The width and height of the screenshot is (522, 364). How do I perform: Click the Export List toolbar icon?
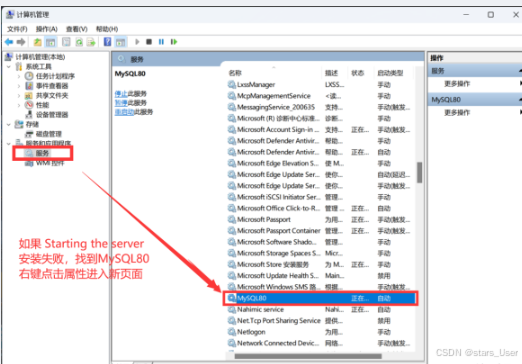(x=91, y=42)
